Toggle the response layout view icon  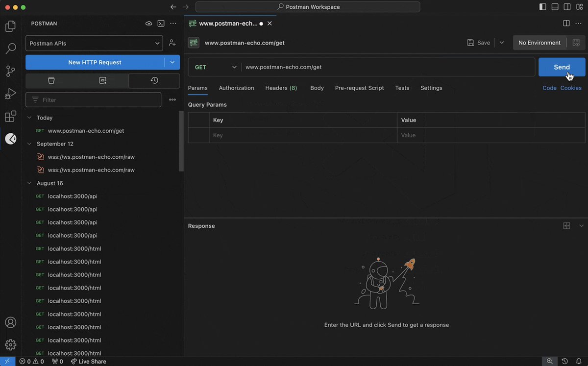coord(566,225)
